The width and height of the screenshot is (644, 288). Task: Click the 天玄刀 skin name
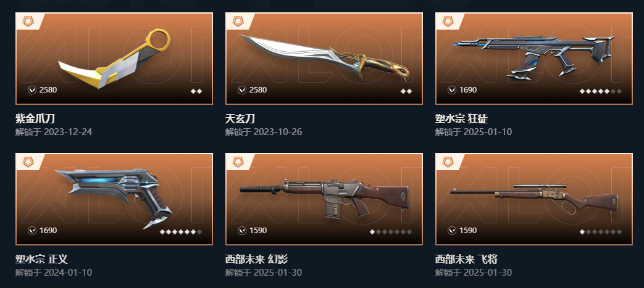point(240,118)
